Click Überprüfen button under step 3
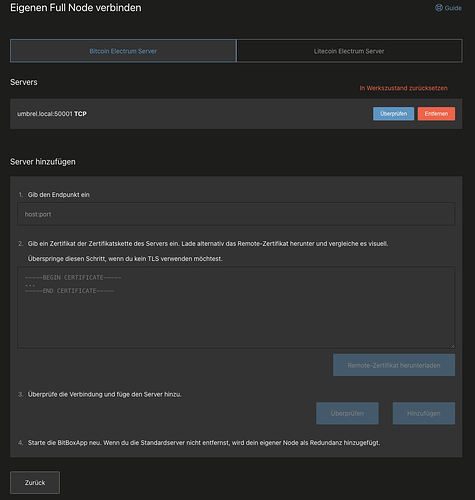475x500 pixels. 347,413
